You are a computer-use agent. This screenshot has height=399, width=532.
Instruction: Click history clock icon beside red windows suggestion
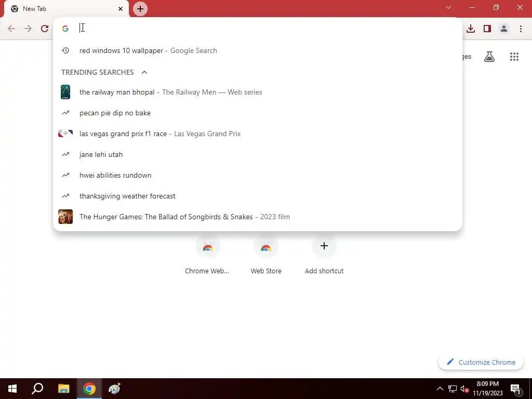point(65,50)
